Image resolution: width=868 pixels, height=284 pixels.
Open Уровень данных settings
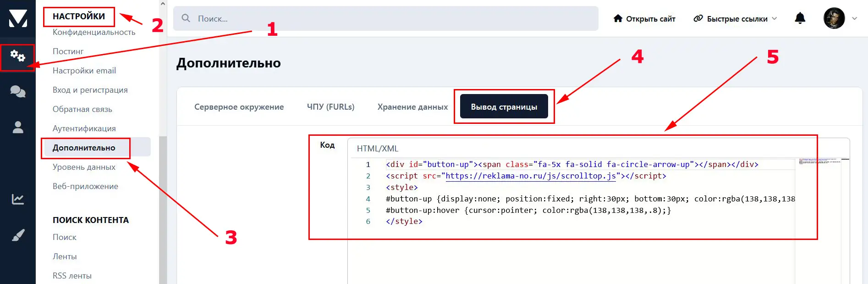84,167
